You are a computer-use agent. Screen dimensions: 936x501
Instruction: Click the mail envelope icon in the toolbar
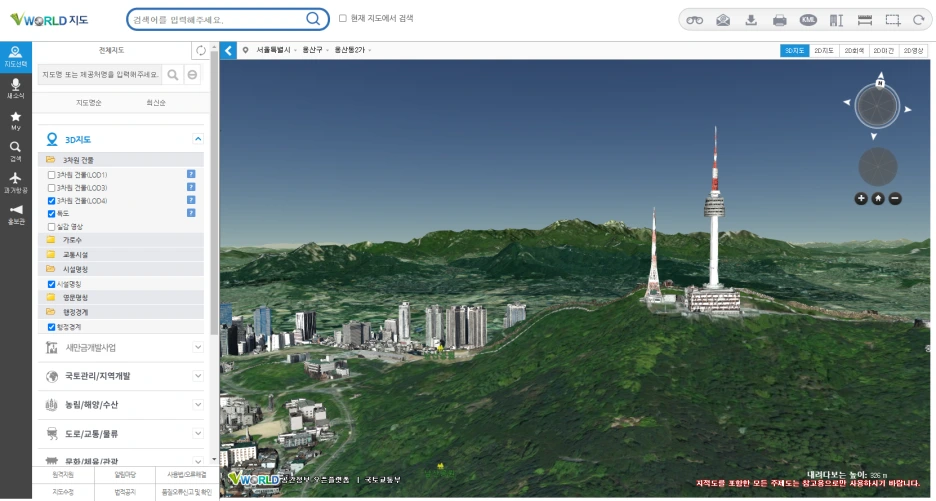pos(723,20)
